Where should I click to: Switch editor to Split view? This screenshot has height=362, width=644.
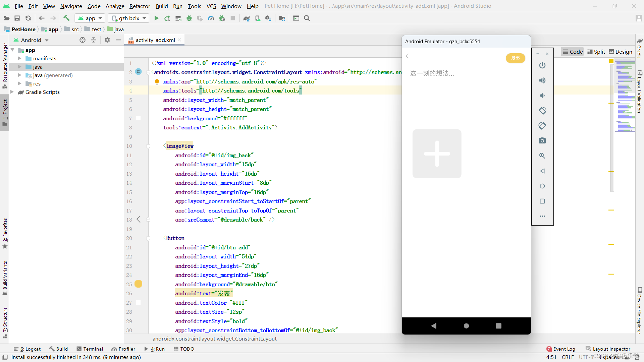pos(596,52)
